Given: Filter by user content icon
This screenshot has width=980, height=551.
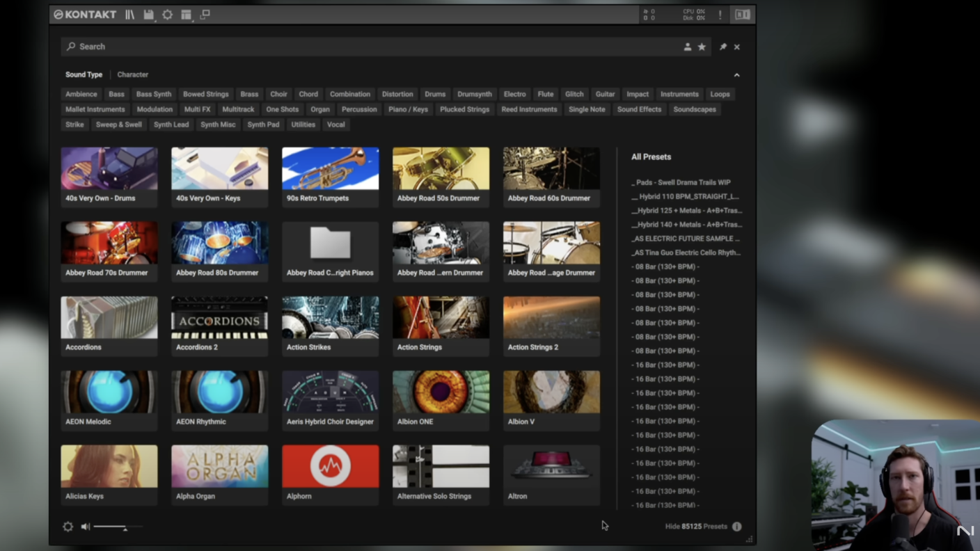Looking at the screenshot, I should click(687, 47).
